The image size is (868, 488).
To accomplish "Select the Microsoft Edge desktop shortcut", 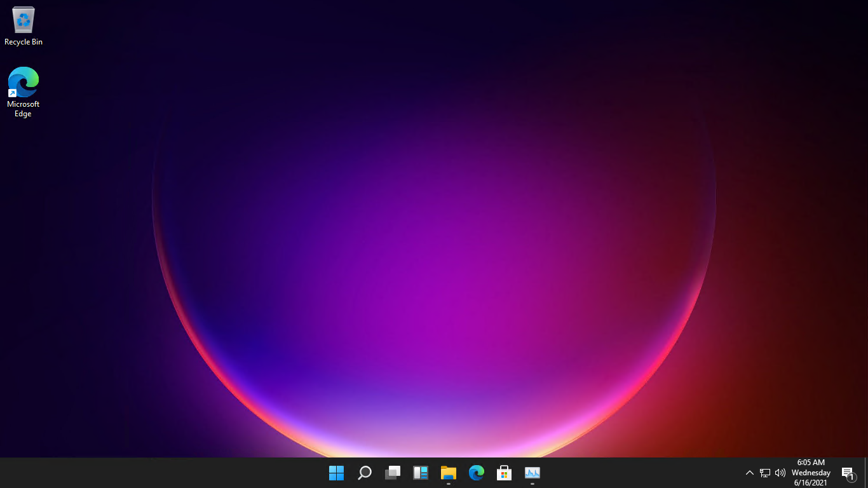I will [24, 83].
